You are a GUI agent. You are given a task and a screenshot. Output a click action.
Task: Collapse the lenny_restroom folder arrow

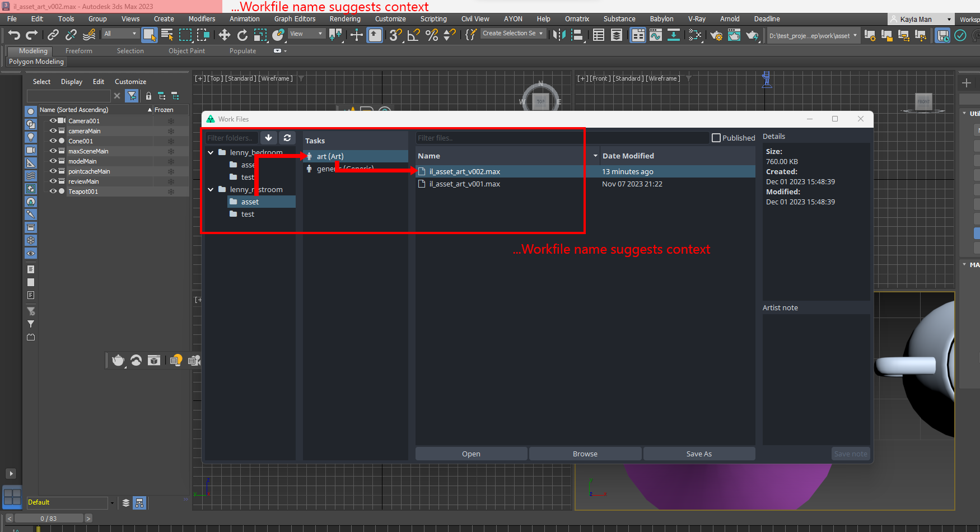tap(211, 189)
